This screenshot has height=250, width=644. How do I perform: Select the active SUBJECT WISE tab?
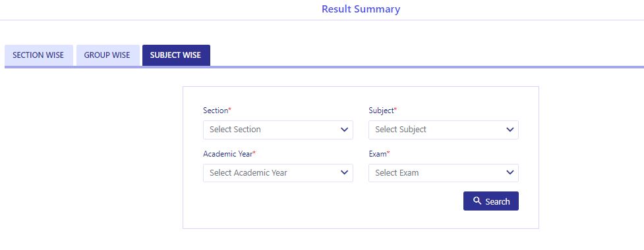(x=176, y=55)
